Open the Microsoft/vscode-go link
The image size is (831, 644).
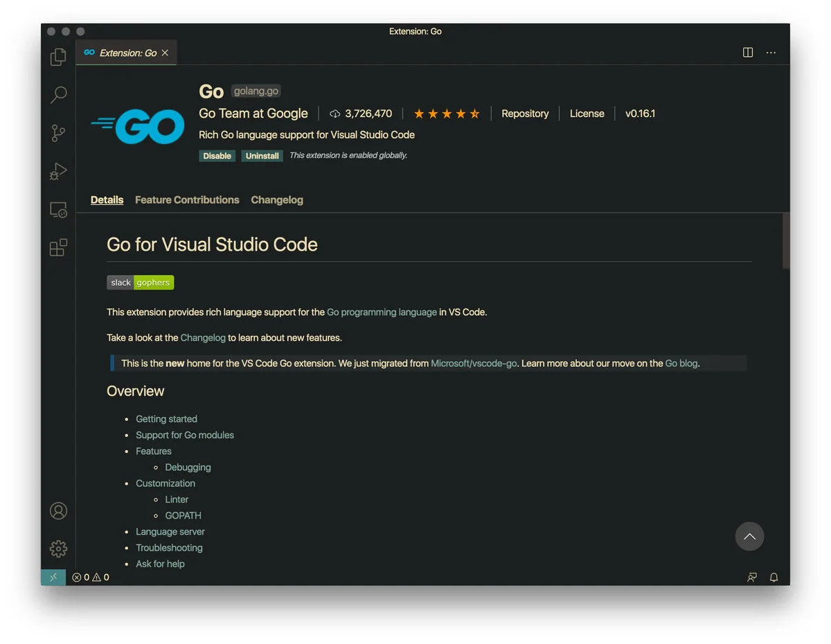pos(474,364)
